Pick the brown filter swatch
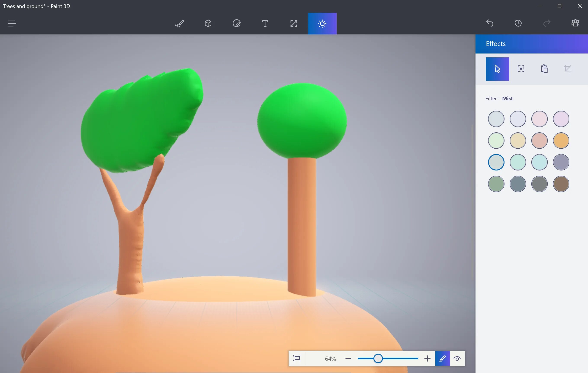 click(561, 184)
